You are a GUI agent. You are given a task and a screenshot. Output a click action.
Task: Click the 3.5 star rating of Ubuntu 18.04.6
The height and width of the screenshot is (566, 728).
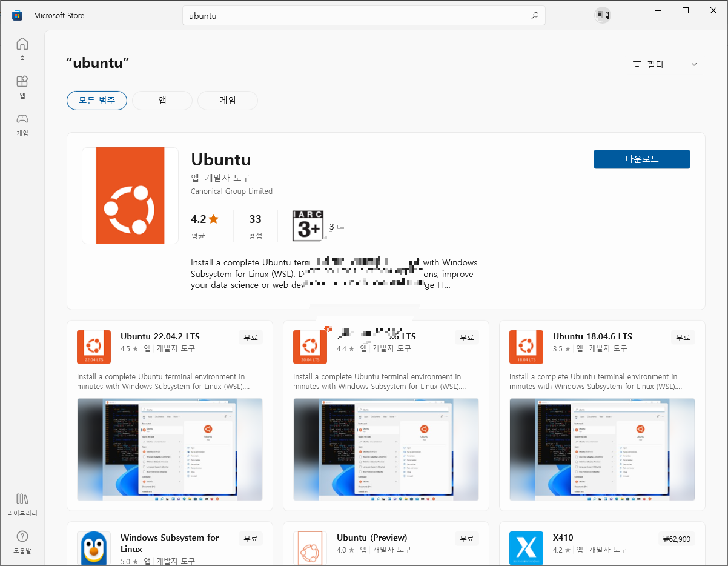click(561, 349)
